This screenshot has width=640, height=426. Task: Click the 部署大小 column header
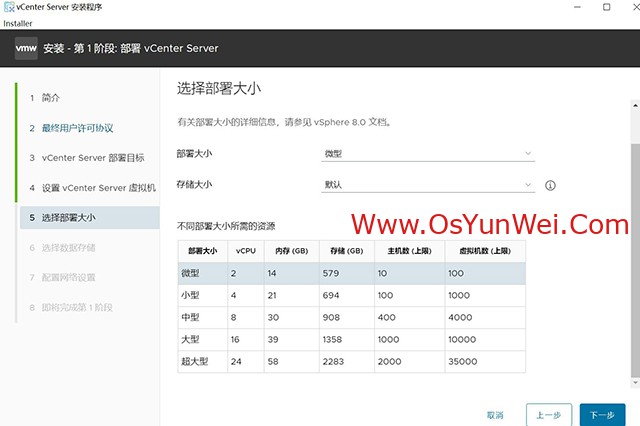(202, 251)
